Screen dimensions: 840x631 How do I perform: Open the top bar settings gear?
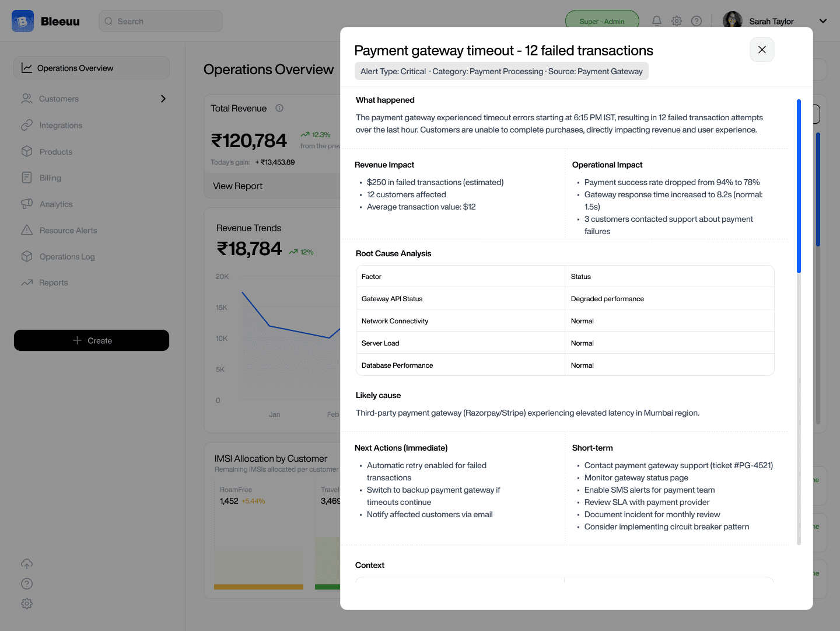tap(677, 21)
